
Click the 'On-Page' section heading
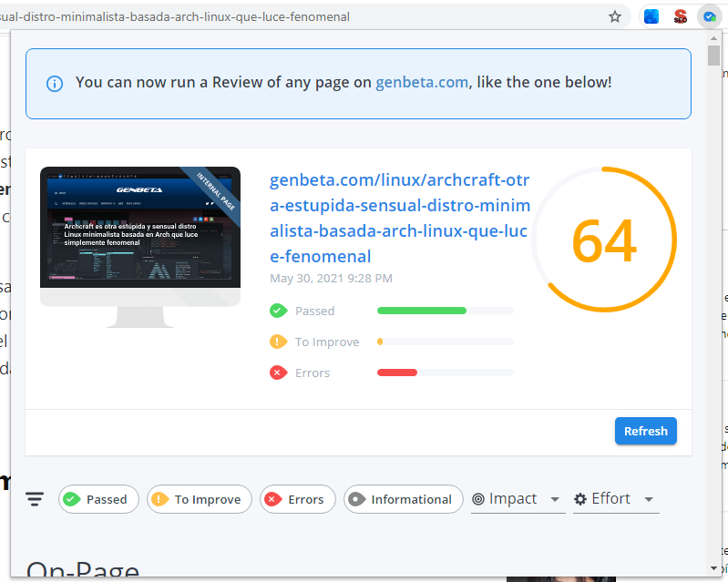pos(83,569)
